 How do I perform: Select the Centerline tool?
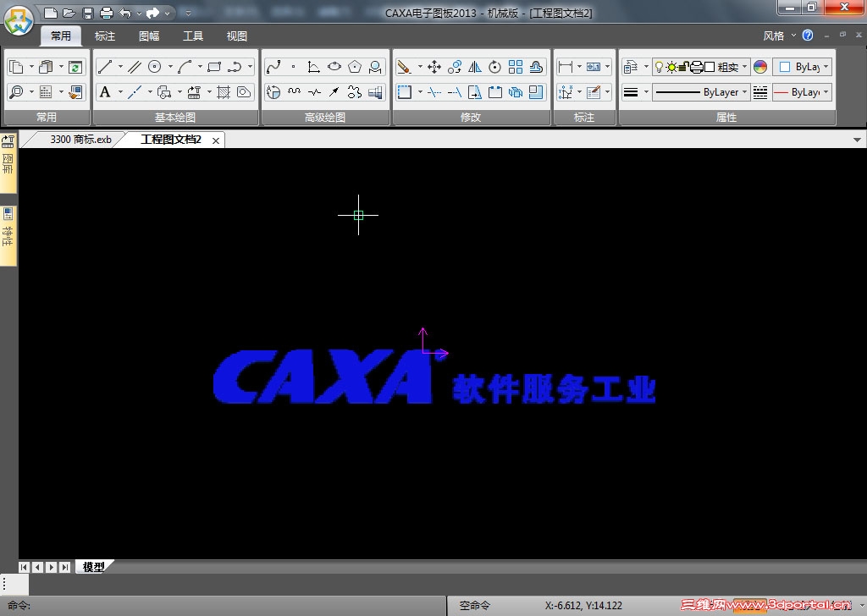(135, 92)
